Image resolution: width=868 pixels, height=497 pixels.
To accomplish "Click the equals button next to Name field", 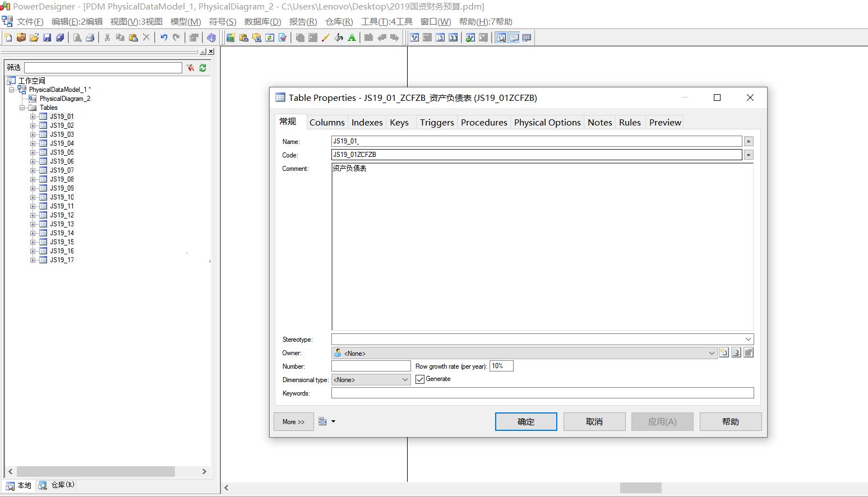I will click(749, 141).
